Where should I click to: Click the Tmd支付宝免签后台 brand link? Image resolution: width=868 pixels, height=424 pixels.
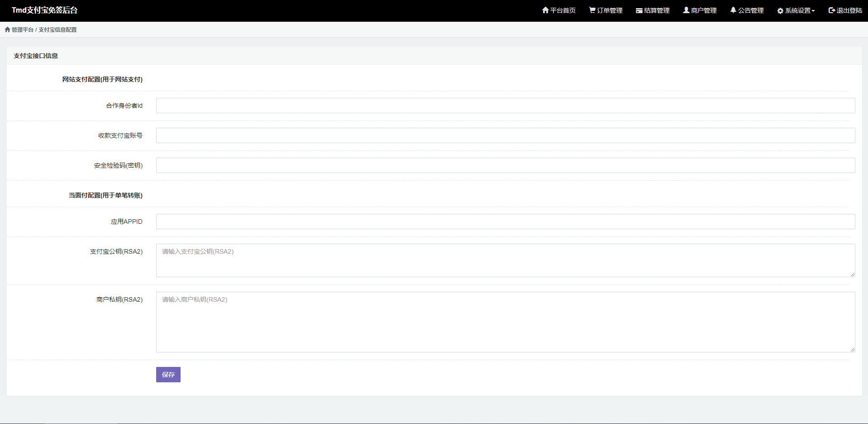[44, 10]
